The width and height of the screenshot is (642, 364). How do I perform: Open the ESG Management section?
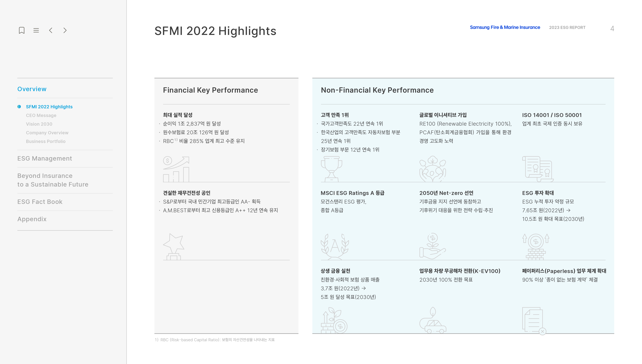pos(45,159)
